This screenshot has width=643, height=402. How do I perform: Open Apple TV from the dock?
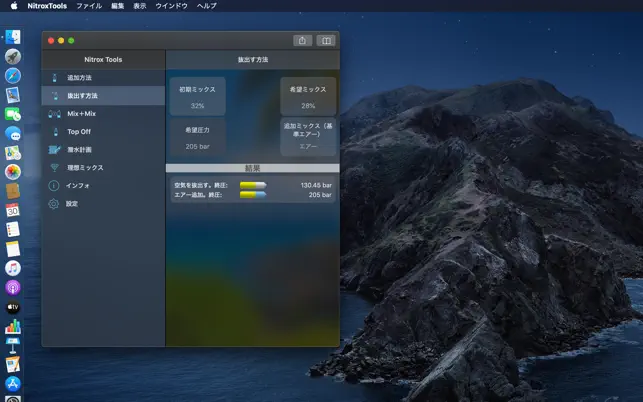[13, 306]
